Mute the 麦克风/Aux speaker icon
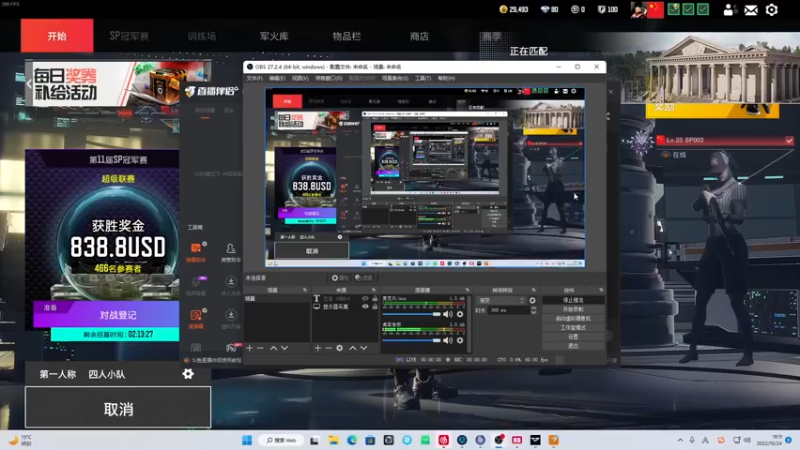 click(x=447, y=314)
